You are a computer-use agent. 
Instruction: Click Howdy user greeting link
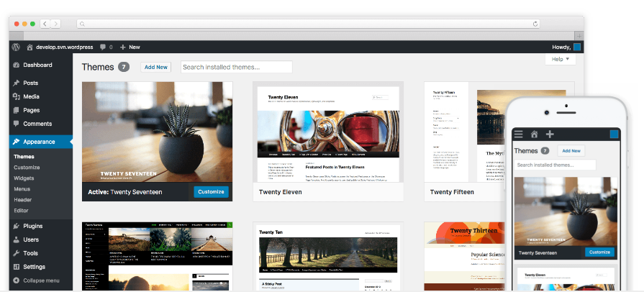tap(561, 47)
